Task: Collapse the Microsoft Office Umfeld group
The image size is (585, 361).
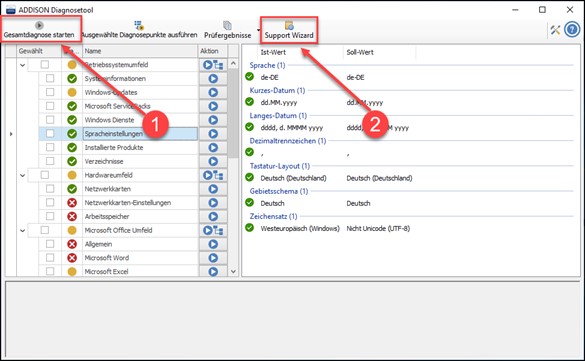Action: [x=22, y=231]
